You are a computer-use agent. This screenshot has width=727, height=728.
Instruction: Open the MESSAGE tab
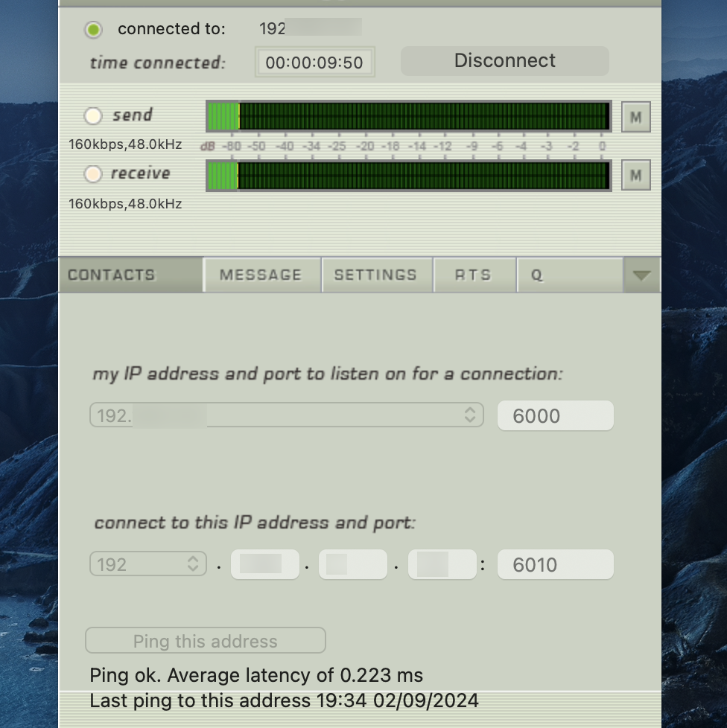coord(261,275)
